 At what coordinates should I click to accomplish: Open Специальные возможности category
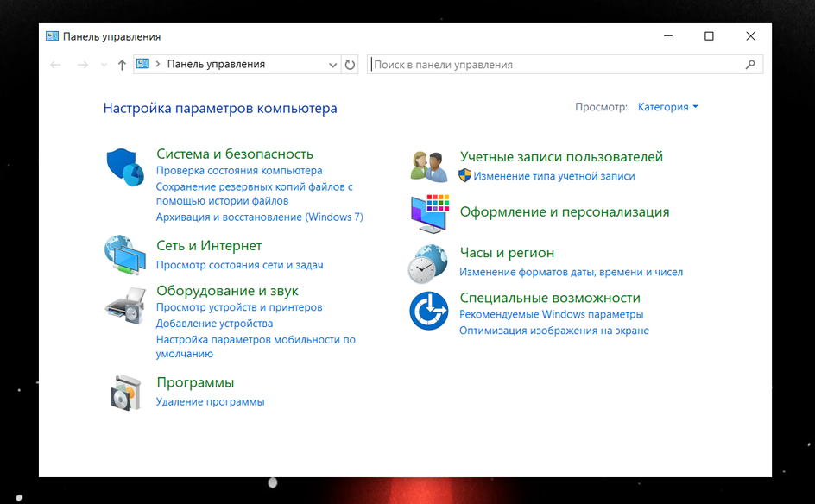(x=550, y=298)
